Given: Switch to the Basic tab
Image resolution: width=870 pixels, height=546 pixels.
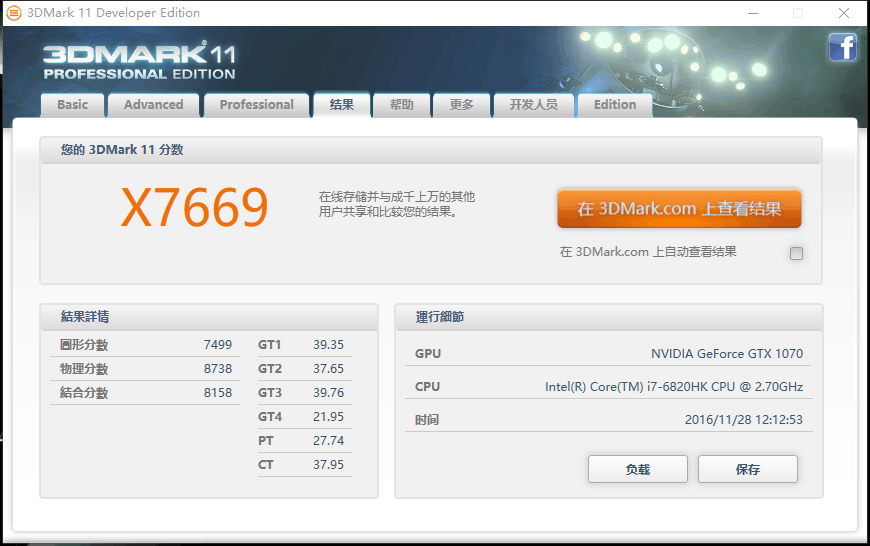Looking at the screenshot, I should pos(72,105).
